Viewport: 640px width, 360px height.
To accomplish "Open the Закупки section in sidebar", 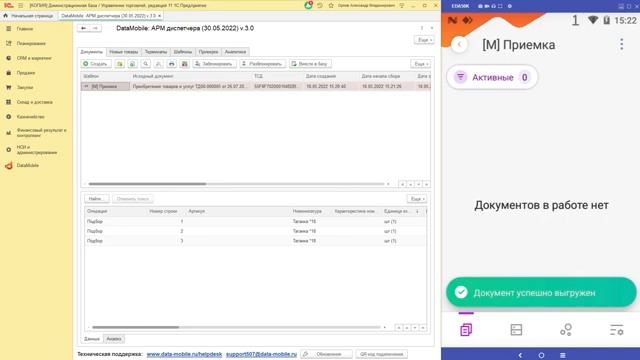I will pos(24,87).
